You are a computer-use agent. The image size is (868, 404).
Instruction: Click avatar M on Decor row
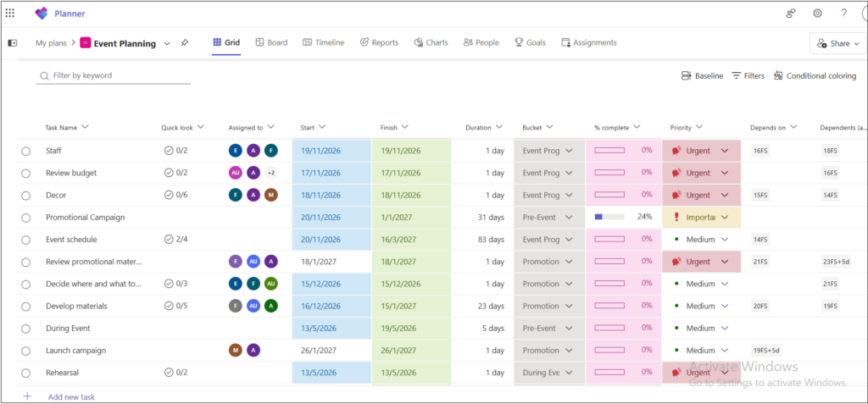(270, 195)
